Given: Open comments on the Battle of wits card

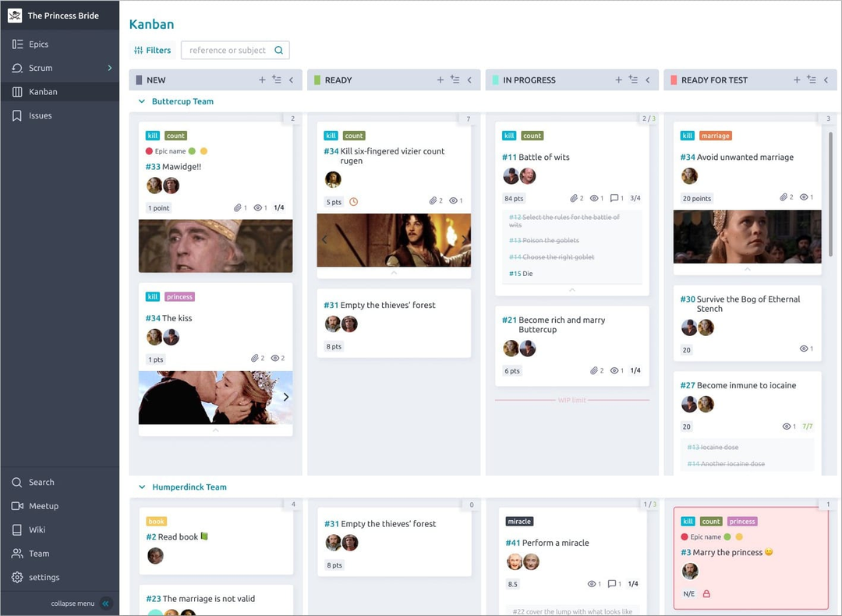Looking at the screenshot, I should [616, 198].
